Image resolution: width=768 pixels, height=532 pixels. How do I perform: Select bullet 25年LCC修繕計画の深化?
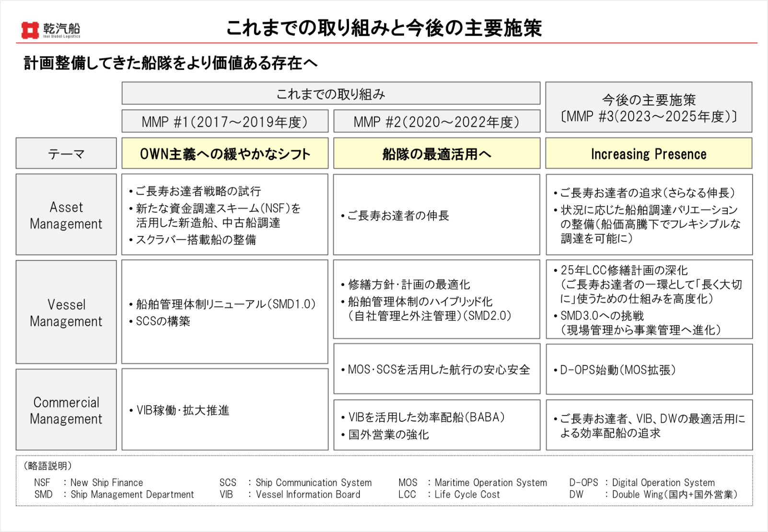pyautogui.click(x=620, y=270)
